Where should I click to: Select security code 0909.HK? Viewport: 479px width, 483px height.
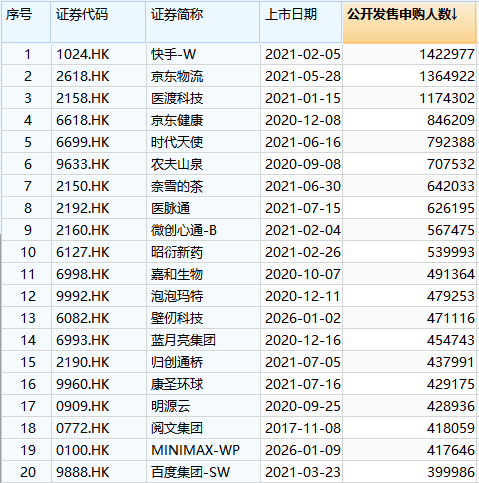click(x=99, y=406)
